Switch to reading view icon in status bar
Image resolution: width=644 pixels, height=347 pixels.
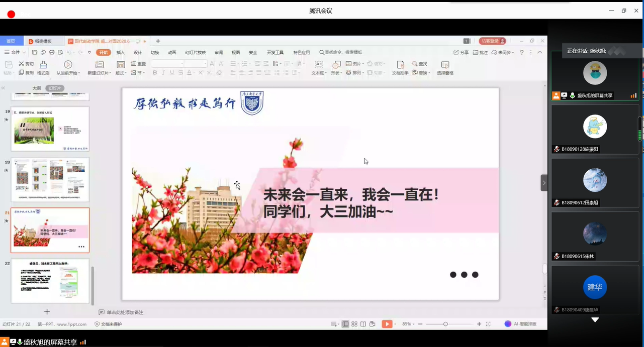363,324
